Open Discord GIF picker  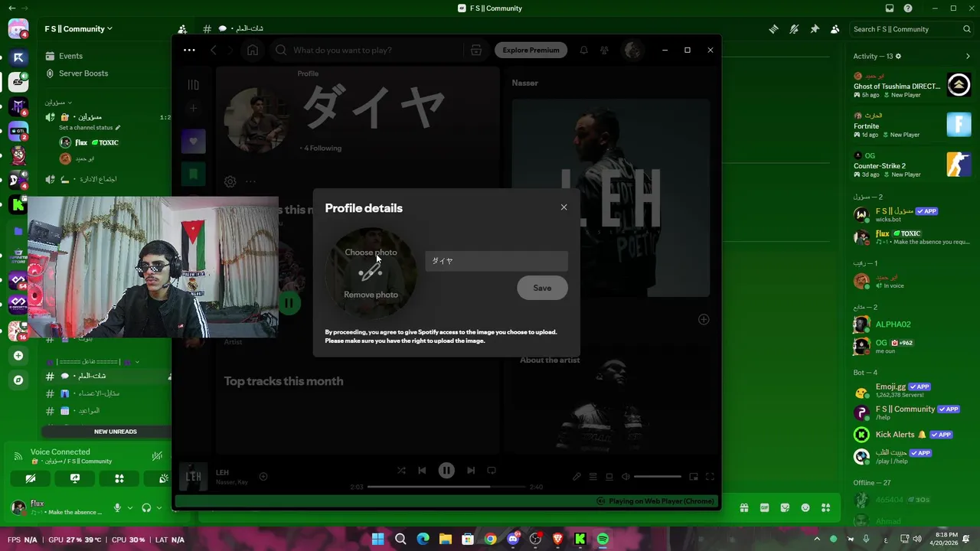point(764,507)
